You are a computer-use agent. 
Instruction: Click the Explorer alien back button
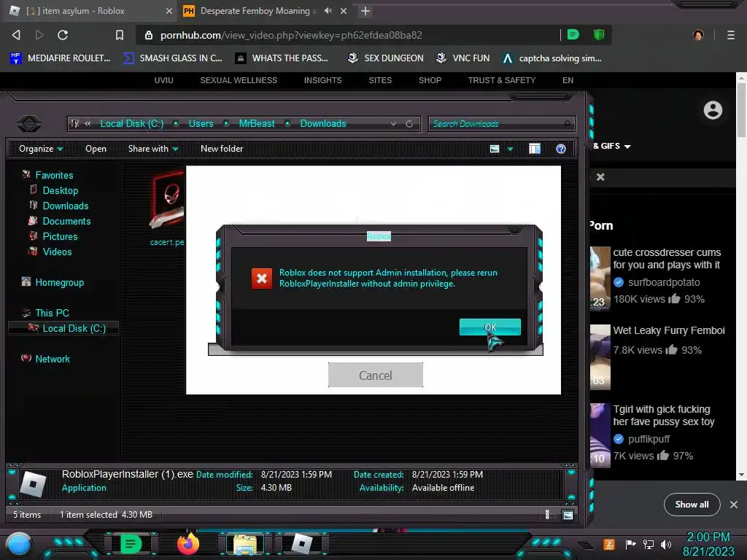[29, 124]
